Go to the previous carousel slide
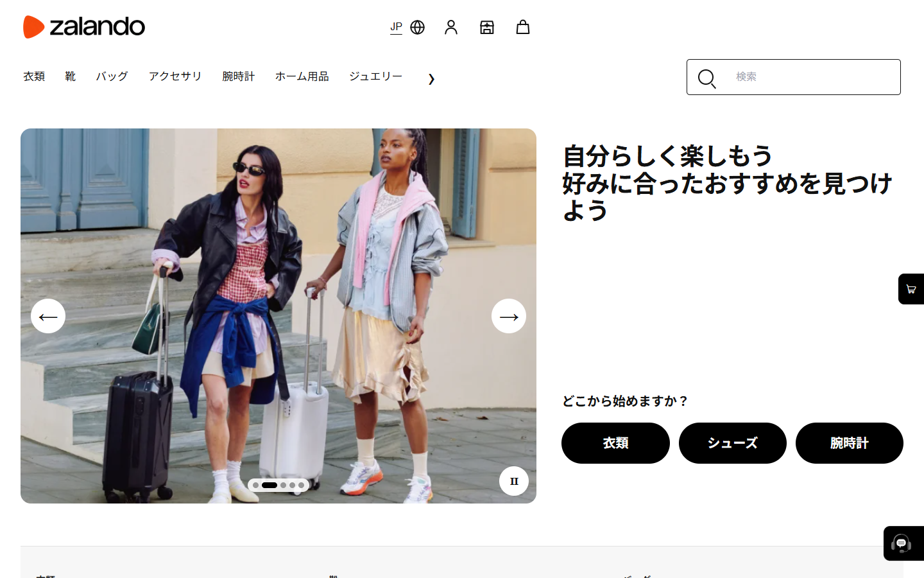The height and width of the screenshot is (578, 924). point(48,316)
